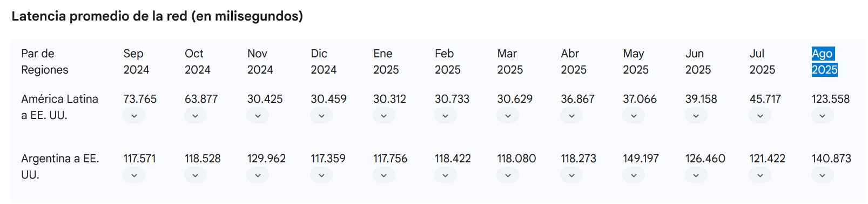Expand chevron below 63.877 Oct 2024 value
This screenshot has height=204, width=868.
coord(195,116)
